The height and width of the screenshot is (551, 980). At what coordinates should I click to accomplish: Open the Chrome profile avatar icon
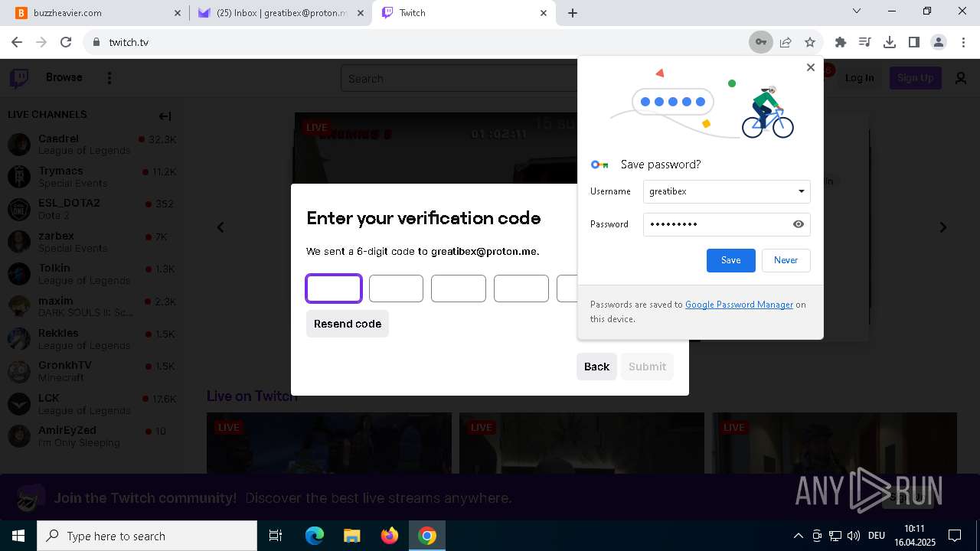point(939,42)
